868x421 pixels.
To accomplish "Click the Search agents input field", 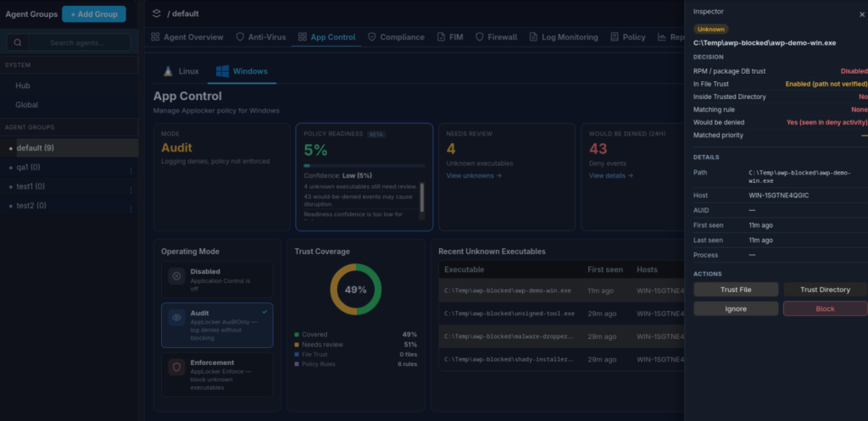I will [x=77, y=42].
